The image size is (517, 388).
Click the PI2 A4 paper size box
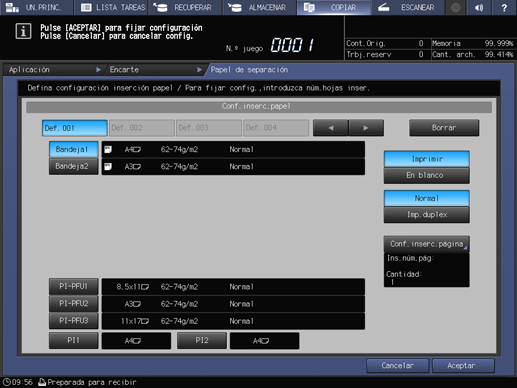coord(264,341)
